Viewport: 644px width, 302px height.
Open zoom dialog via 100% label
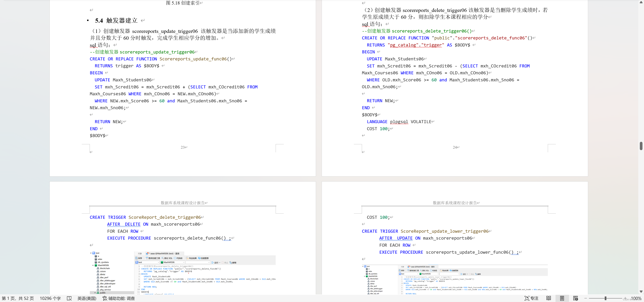click(x=636, y=298)
